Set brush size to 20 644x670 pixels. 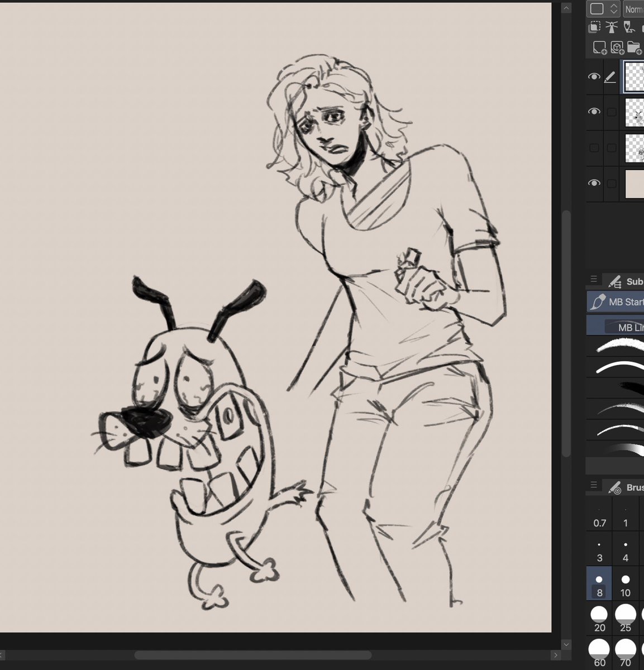[x=599, y=619]
